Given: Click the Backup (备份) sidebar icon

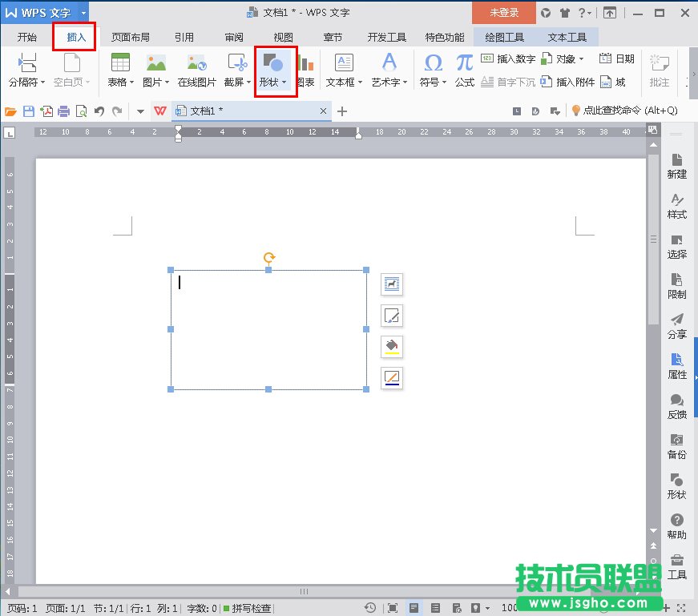Looking at the screenshot, I should tap(677, 446).
